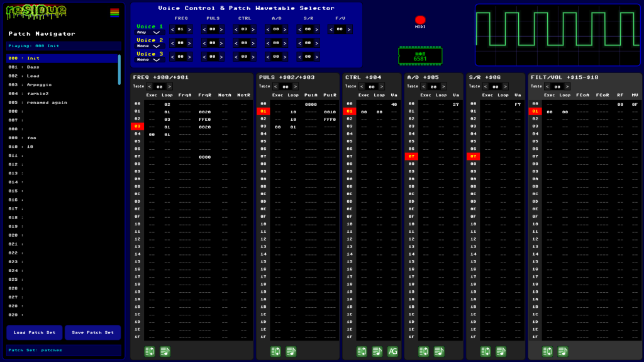Click the Load Patch Set button
Image resolution: width=644 pixels, height=362 pixels.
(x=35, y=332)
